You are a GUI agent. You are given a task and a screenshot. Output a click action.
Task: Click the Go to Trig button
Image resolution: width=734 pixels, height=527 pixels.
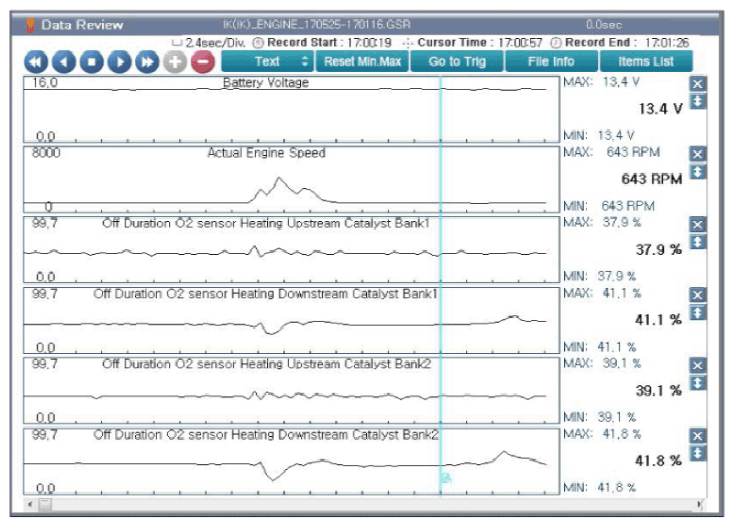458,62
